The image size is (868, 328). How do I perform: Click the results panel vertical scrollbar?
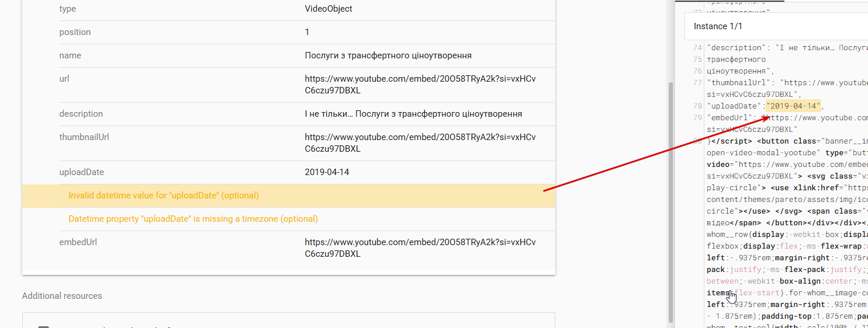670,201
